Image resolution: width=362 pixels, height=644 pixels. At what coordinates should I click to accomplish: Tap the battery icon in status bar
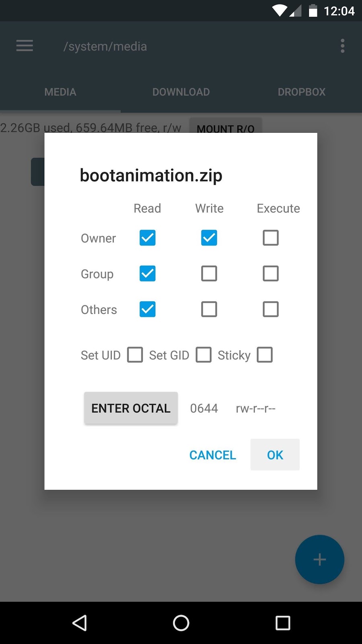[313, 10]
